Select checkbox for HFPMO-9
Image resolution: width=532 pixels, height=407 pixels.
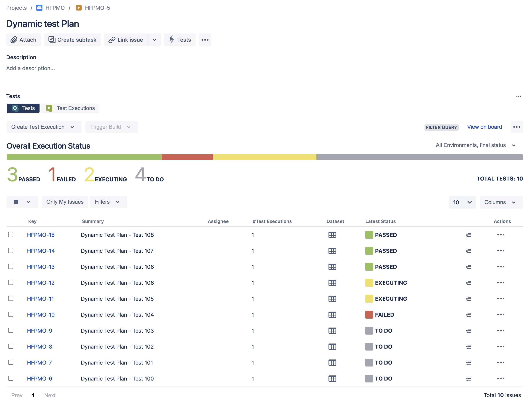click(11, 330)
